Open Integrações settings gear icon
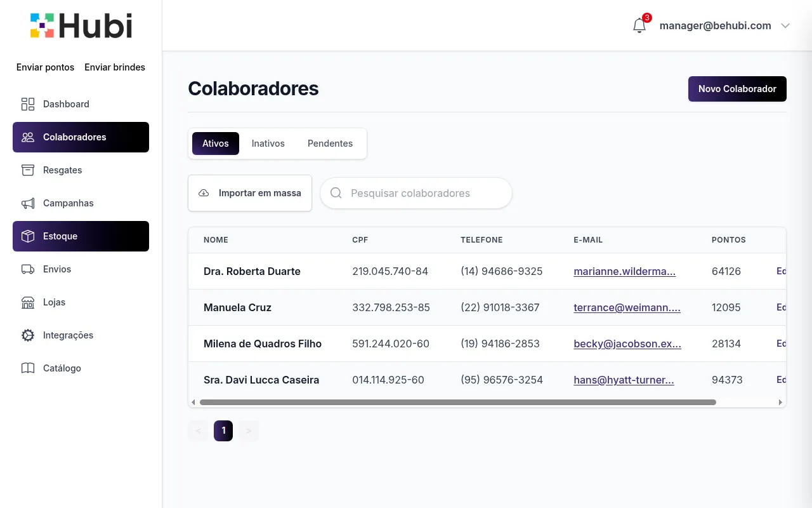812x508 pixels. pyautogui.click(x=28, y=335)
